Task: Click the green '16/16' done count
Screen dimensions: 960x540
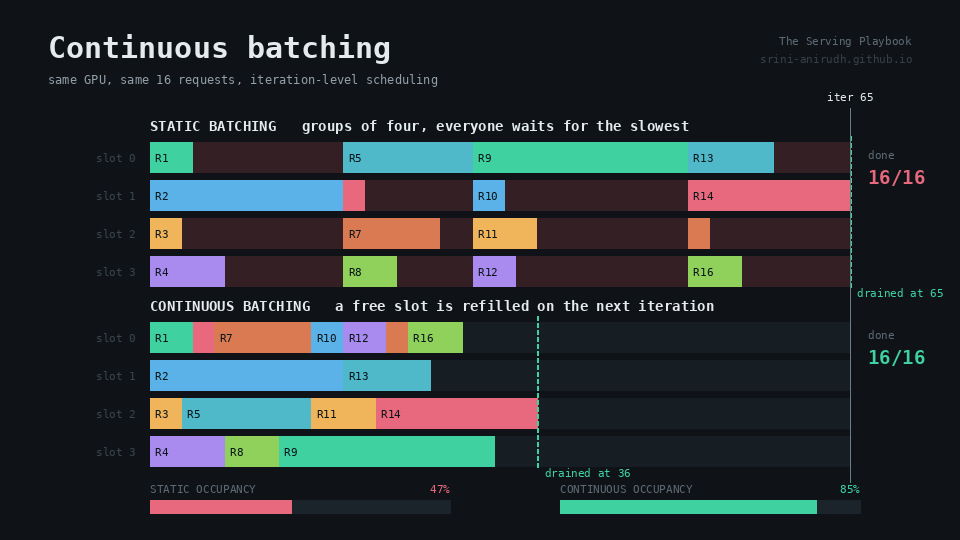Action: click(x=896, y=358)
